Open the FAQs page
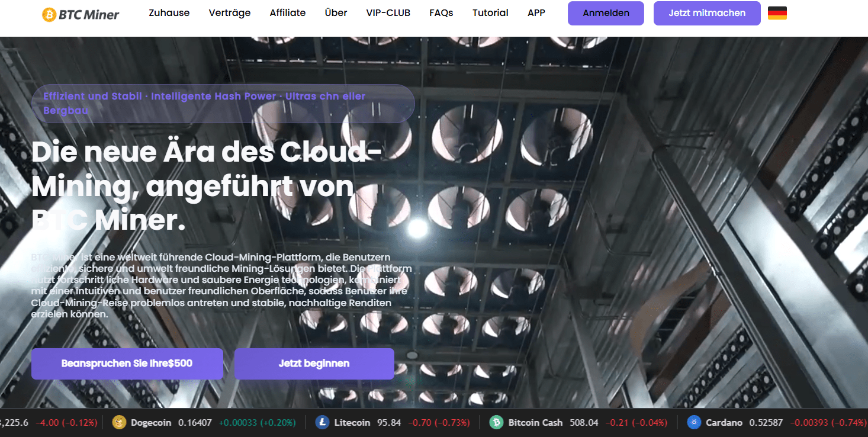 click(441, 13)
